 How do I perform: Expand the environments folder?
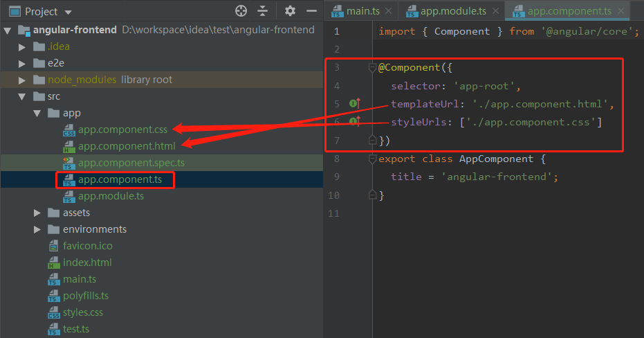[37, 229]
